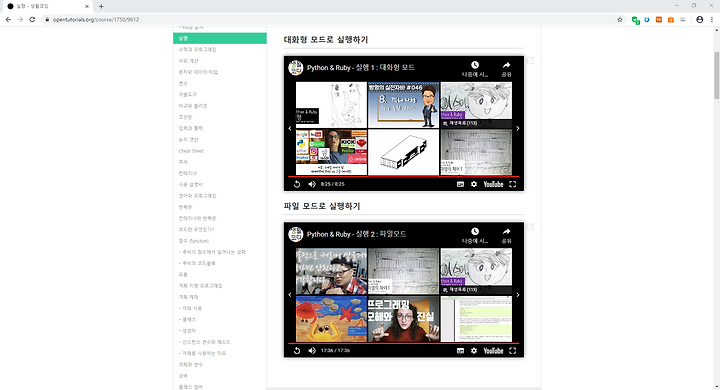The height and width of the screenshot is (390, 720).
Task: Click channel logo on 실행 2 video
Action: click(x=296, y=234)
